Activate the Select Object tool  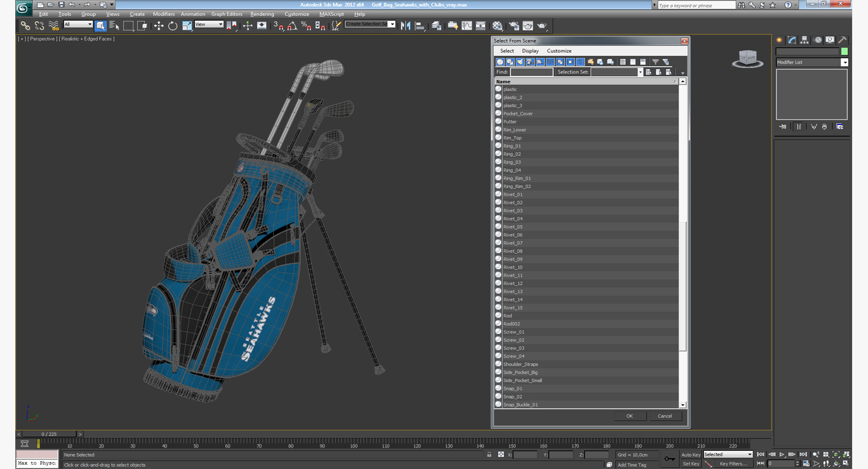(101, 26)
